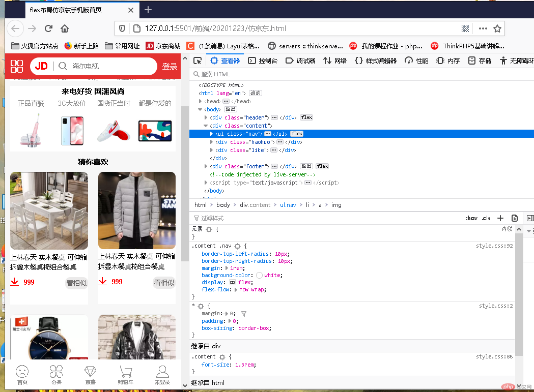Click first product's 看相似 button
This screenshot has height=392, width=534.
click(x=77, y=283)
